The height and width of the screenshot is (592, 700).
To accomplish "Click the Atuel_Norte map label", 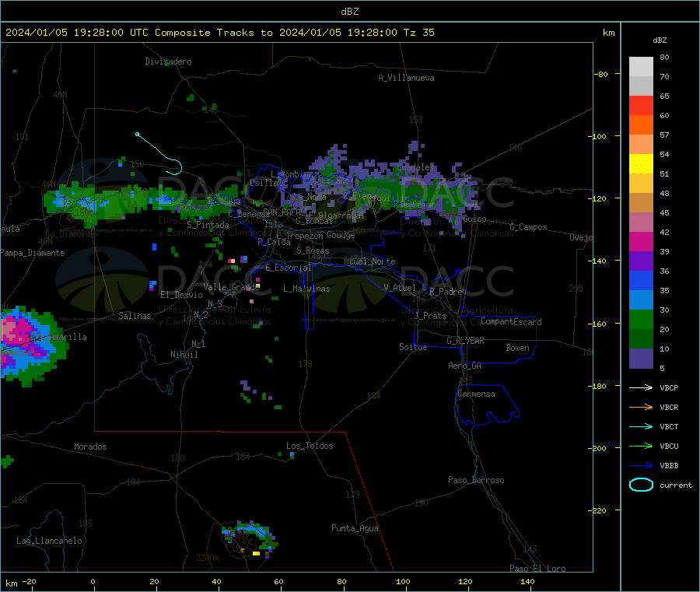I will (369, 261).
